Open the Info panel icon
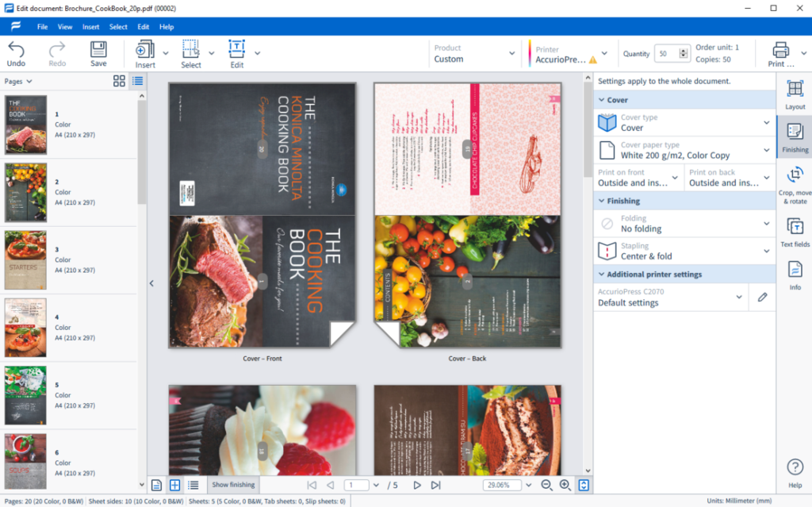This screenshot has width=812, height=507. 795,270
